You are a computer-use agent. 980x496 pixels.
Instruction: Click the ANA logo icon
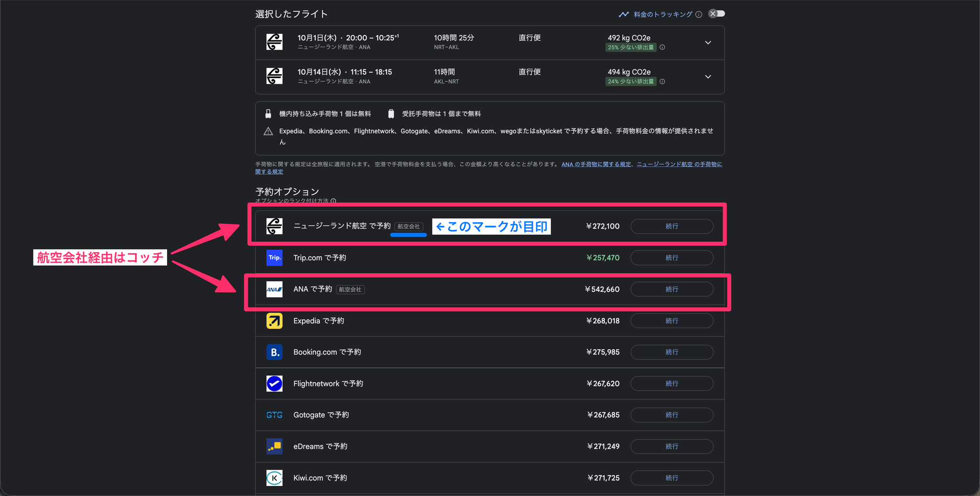(274, 289)
